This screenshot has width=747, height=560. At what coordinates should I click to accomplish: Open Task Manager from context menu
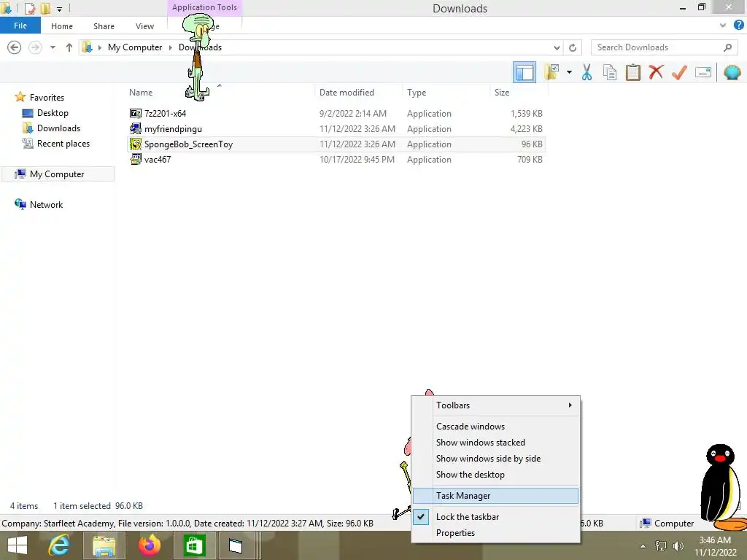pyautogui.click(x=495, y=496)
